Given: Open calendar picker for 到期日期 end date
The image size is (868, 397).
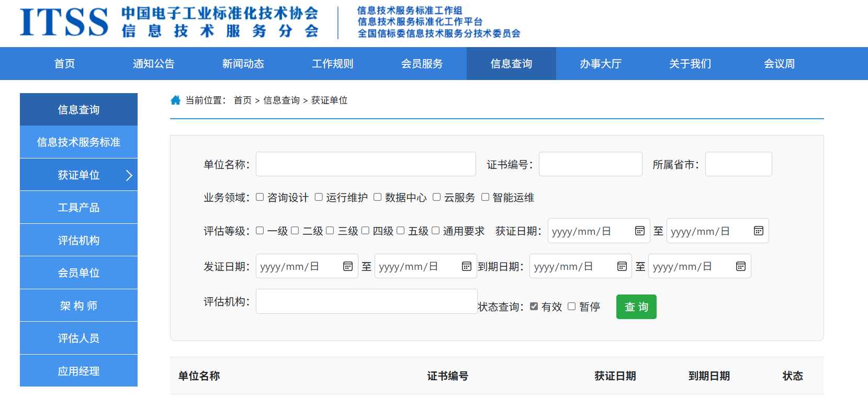Looking at the screenshot, I should tap(740, 267).
